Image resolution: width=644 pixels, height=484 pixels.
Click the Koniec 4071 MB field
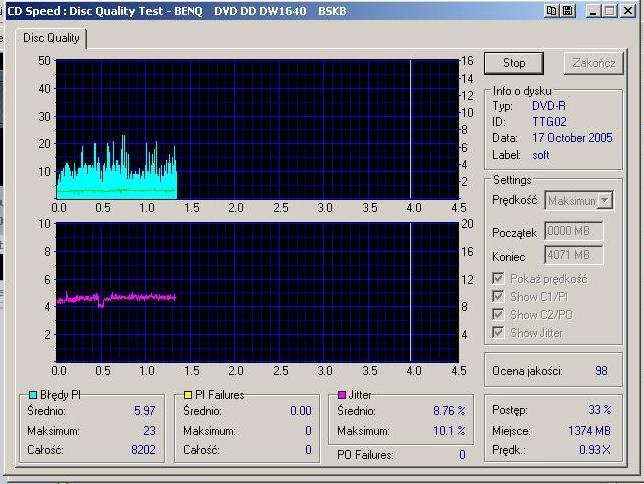pyautogui.click(x=574, y=255)
